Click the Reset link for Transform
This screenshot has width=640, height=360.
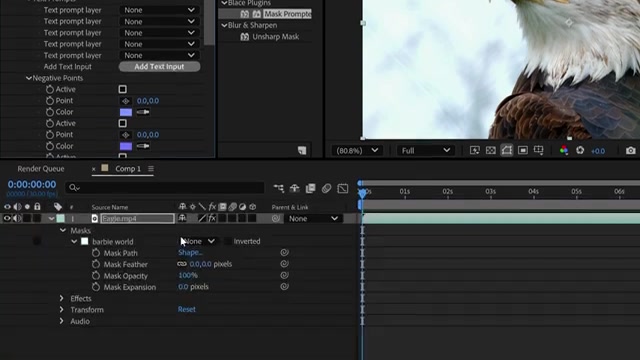pos(187,309)
